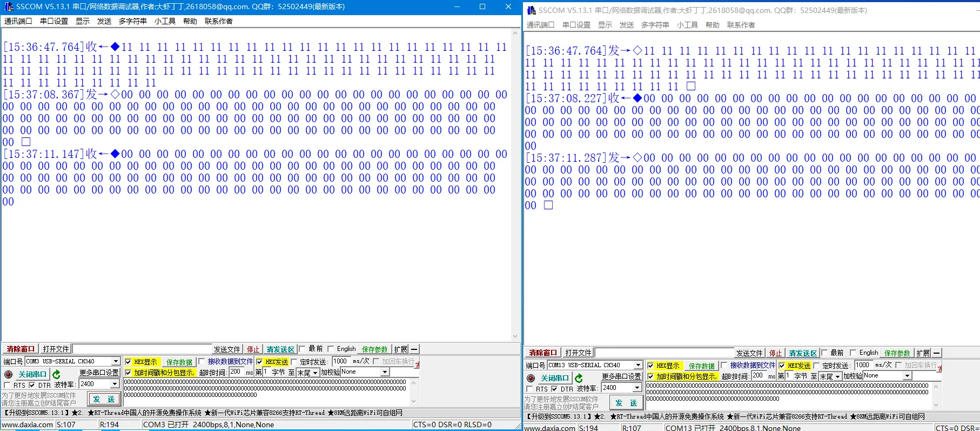
Task: Enable RTS checkbox in COM13 window
Action: tap(529, 389)
